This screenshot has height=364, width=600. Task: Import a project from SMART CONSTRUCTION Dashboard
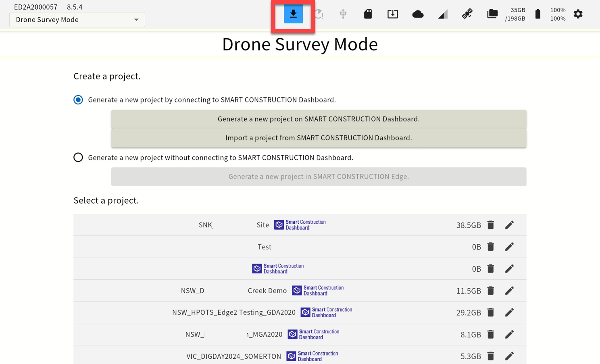319,138
